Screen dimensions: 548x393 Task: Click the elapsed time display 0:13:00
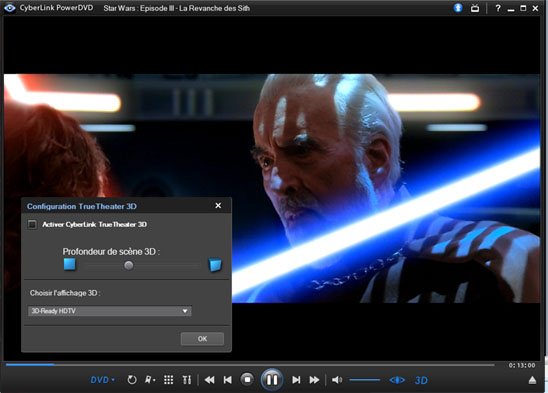pos(521,365)
